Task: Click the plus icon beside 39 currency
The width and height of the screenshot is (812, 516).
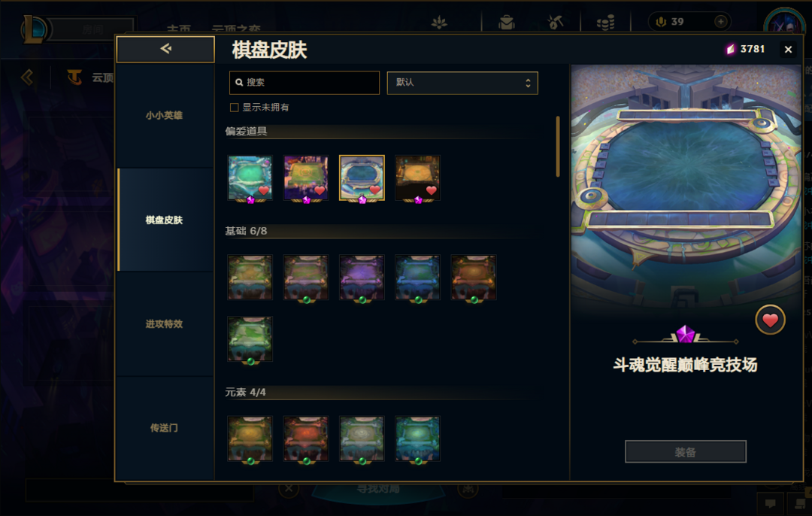Action: 720,22
